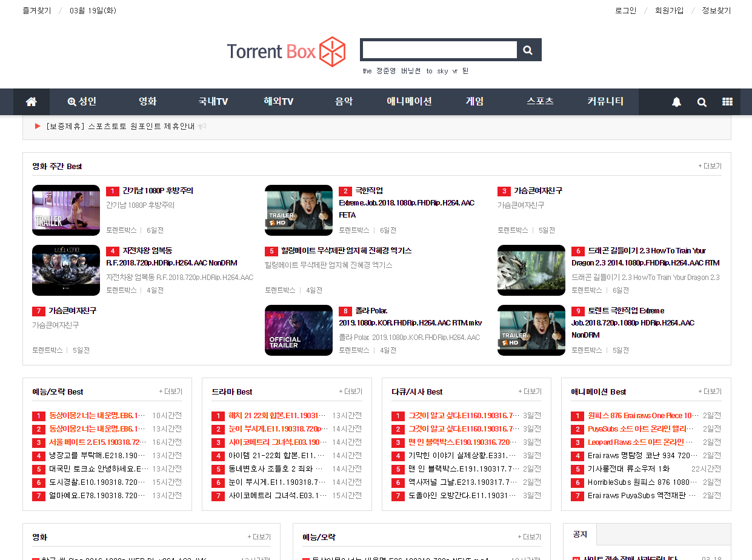Viewport: 752px width, 560px height.
Task: Open rank 7 가슴큰여자친구 title
Action: [x=73, y=311]
